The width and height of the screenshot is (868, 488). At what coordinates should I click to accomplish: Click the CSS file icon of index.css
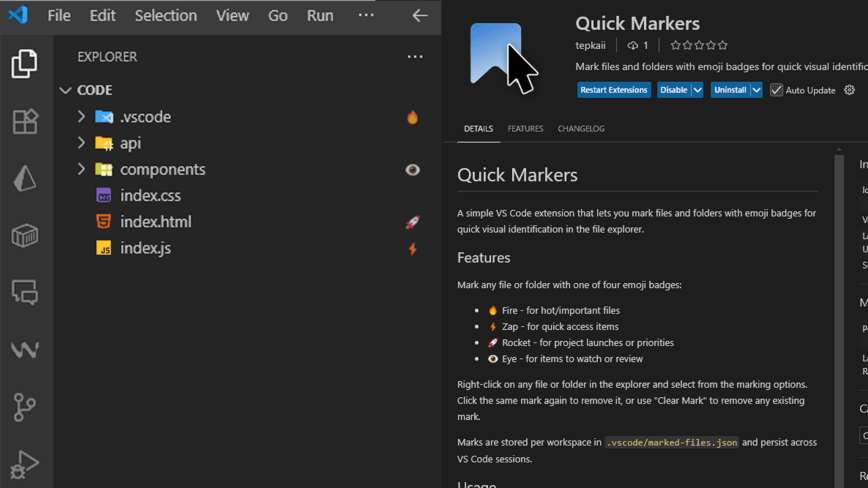[104, 196]
